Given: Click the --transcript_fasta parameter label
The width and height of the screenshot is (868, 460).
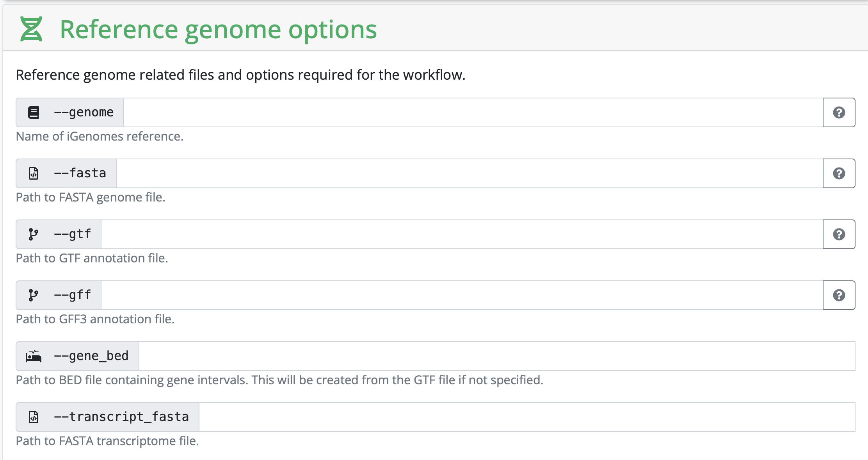Looking at the screenshot, I should 121,417.
